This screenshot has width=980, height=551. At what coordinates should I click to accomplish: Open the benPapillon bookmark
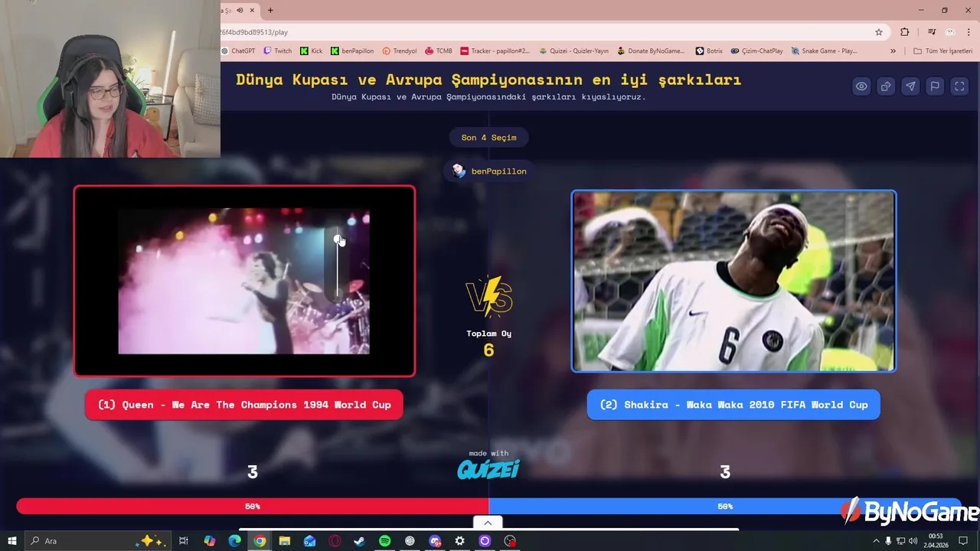[x=352, y=51]
